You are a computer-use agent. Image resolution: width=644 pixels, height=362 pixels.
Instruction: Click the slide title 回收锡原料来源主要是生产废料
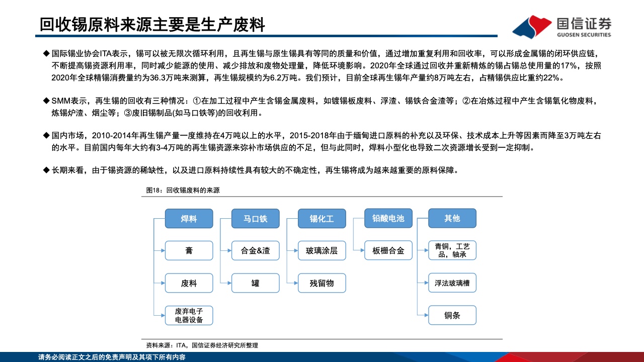(152, 25)
